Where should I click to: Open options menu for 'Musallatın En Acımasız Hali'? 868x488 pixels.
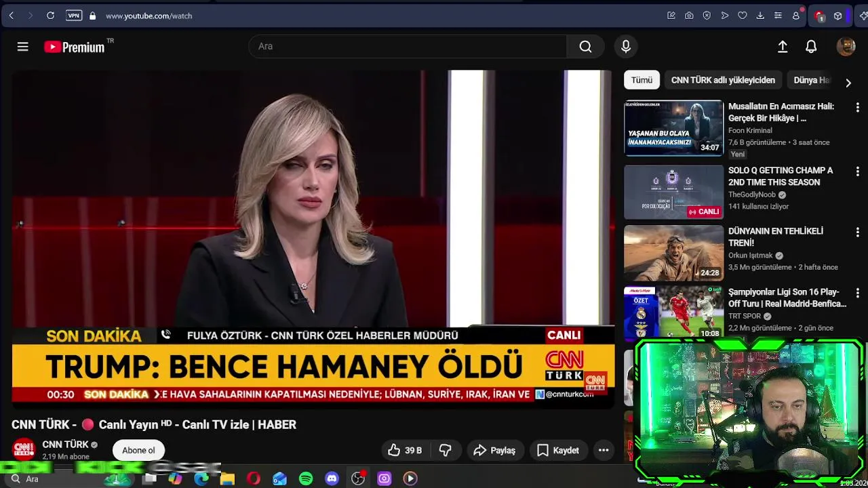coord(857,108)
